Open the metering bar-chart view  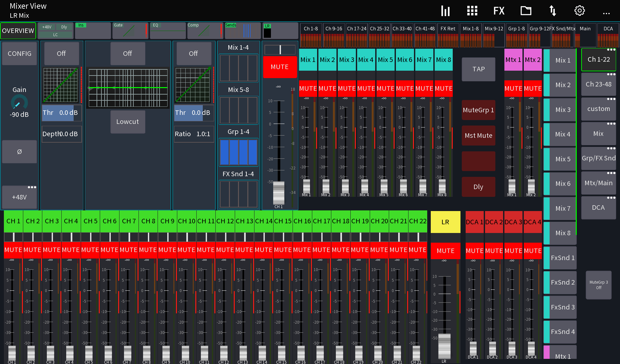445,10
